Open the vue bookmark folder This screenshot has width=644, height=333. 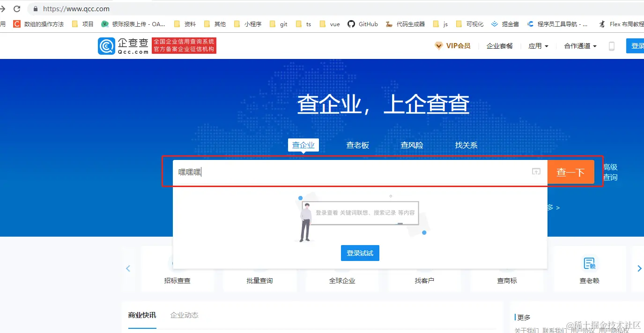tap(330, 24)
